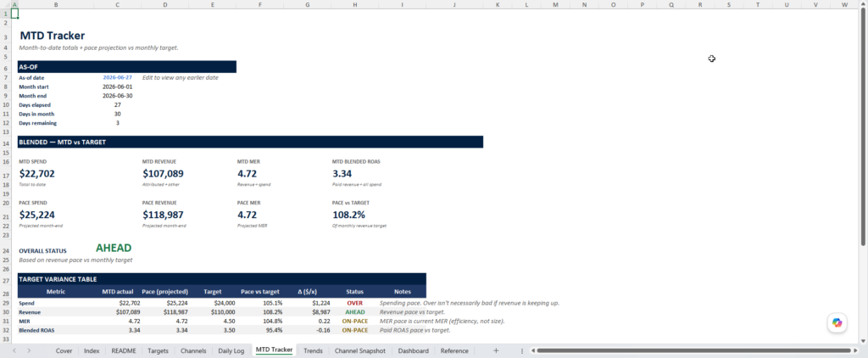Open the Copilot floating icon
This screenshot has height=358, width=868.
837,322
